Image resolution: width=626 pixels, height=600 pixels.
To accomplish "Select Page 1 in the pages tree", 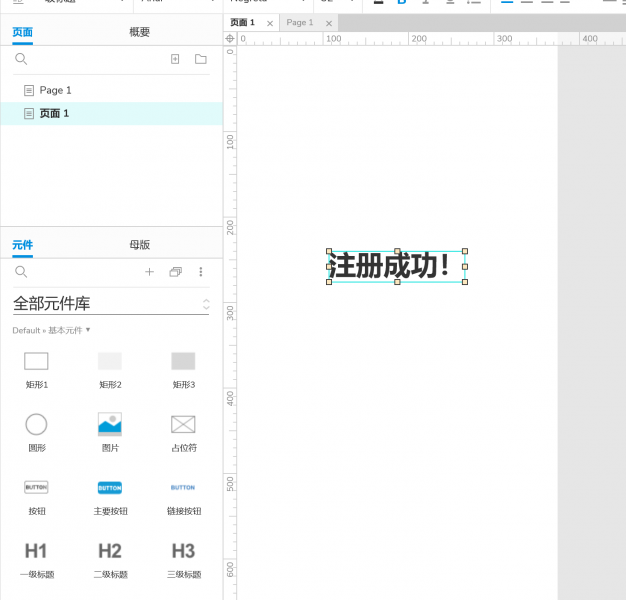I will click(x=55, y=90).
